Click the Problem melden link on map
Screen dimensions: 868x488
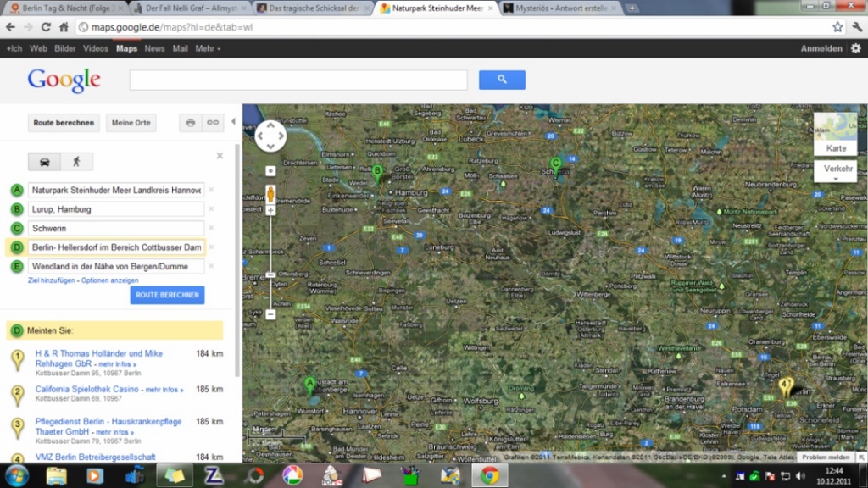pos(826,457)
